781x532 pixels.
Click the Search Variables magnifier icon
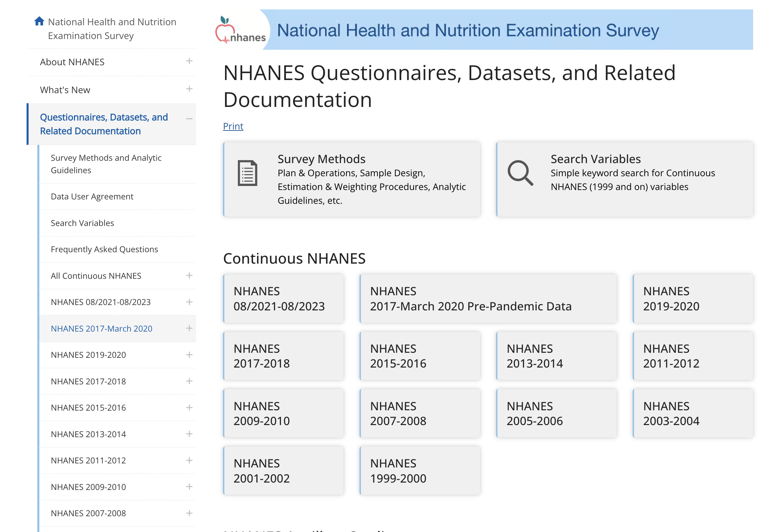coord(520,173)
